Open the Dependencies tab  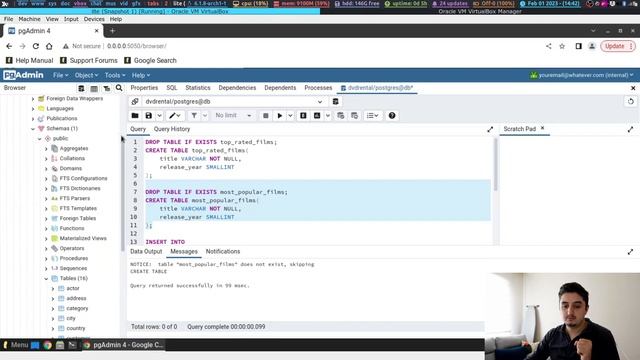(x=237, y=88)
